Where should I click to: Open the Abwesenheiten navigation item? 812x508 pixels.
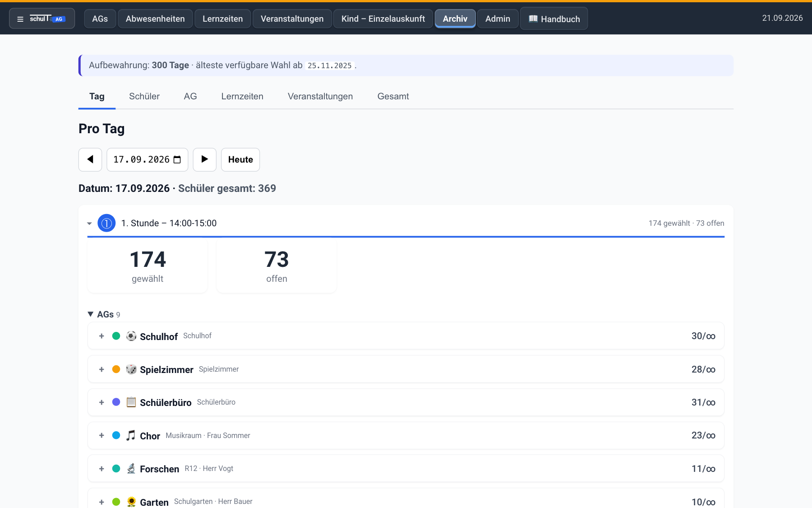click(x=155, y=19)
